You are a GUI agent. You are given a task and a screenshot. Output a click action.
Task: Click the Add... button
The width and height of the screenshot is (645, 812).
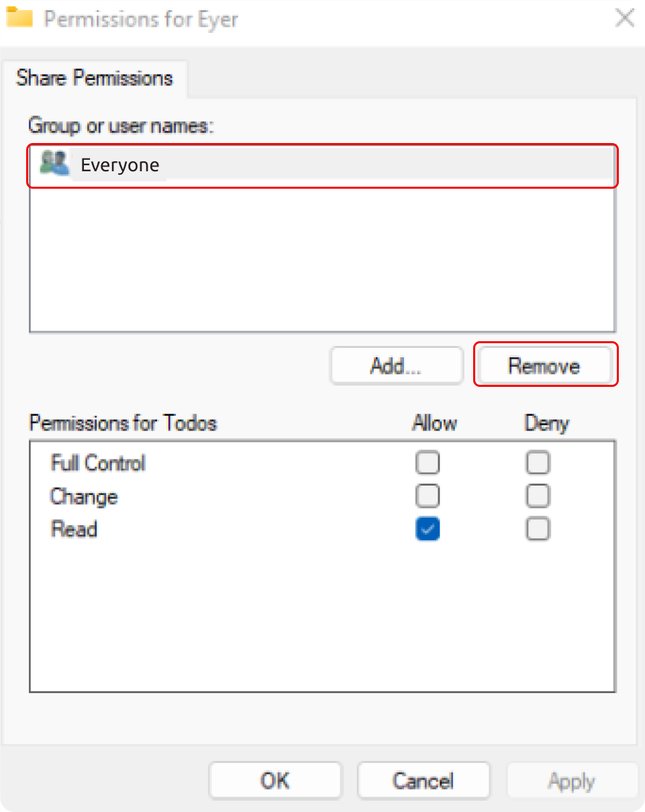coord(397,365)
